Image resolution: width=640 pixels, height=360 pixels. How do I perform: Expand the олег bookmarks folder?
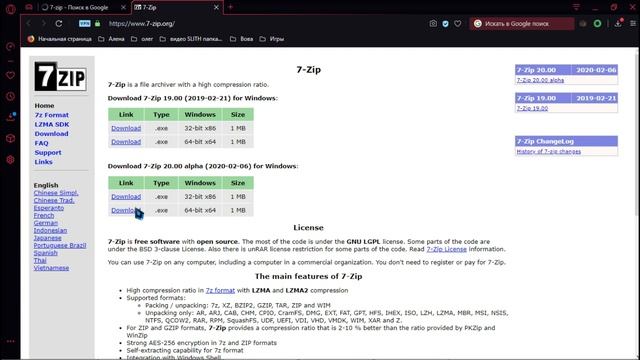pos(142,39)
